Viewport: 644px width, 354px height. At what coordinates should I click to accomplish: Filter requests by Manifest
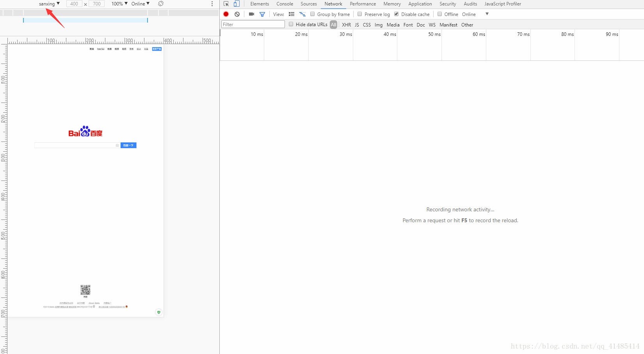tap(448, 25)
